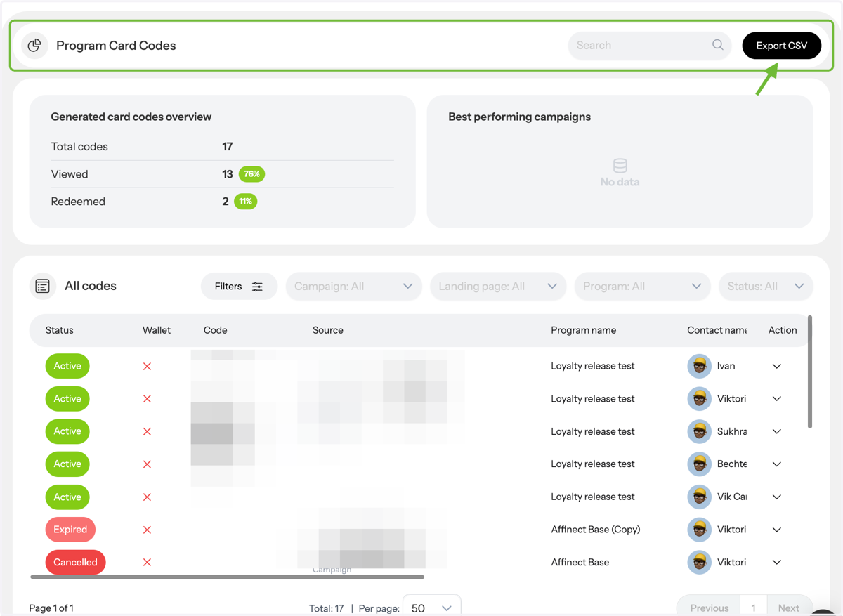843x616 pixels.
Task: Click the Wallet column header
Action: tap(157, 330)
